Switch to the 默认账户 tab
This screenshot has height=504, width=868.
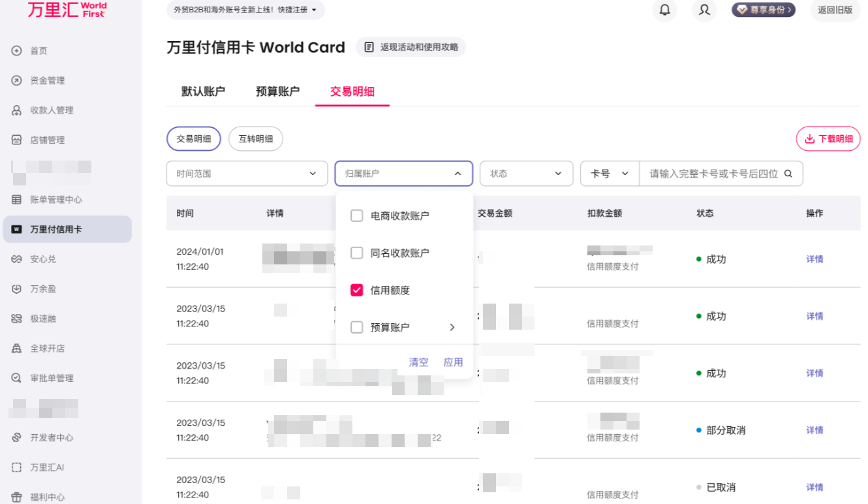(x=204, y=91)
